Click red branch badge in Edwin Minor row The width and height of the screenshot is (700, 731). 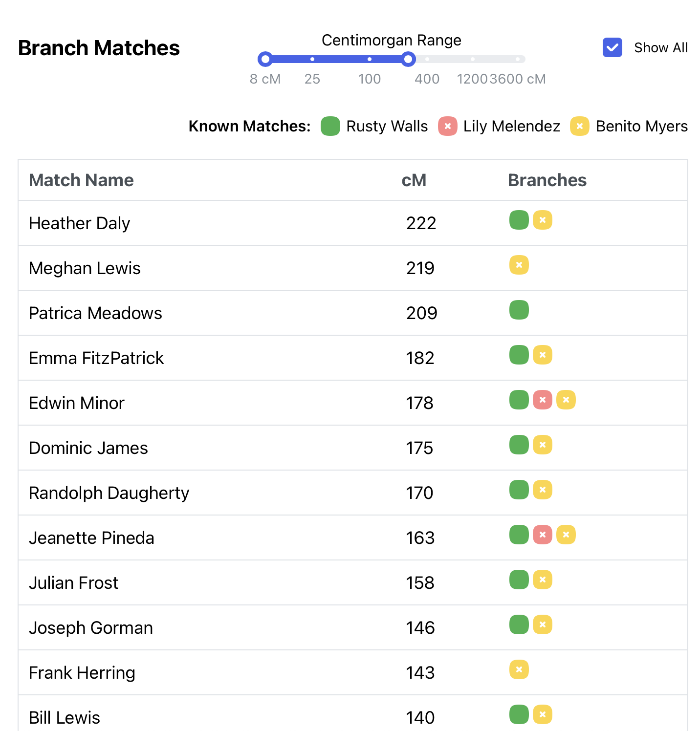point(543,400)
